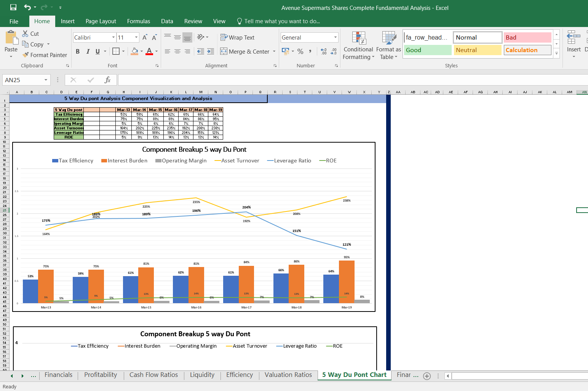This screenshot has width=588, height=391.
Task: Save the workbook using the floppy disk icon
Action: (x=13, y=7)
